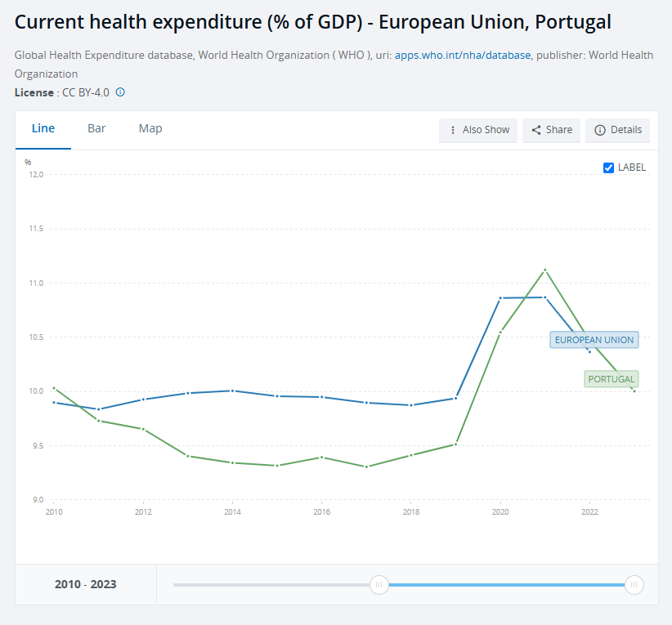This screenshot has height=625, width=672.
Task: Click the EUROPEAN UNION series label
Action: click(594, 340)
